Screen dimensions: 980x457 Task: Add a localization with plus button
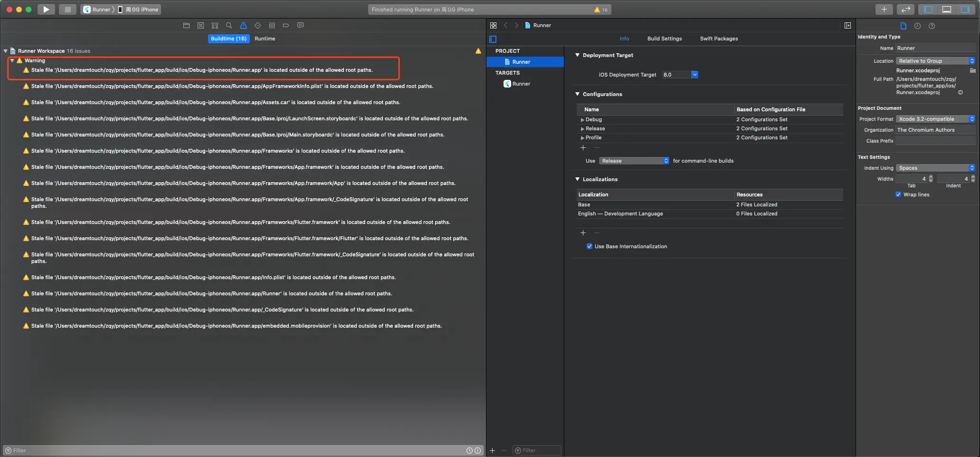(583, 233)
